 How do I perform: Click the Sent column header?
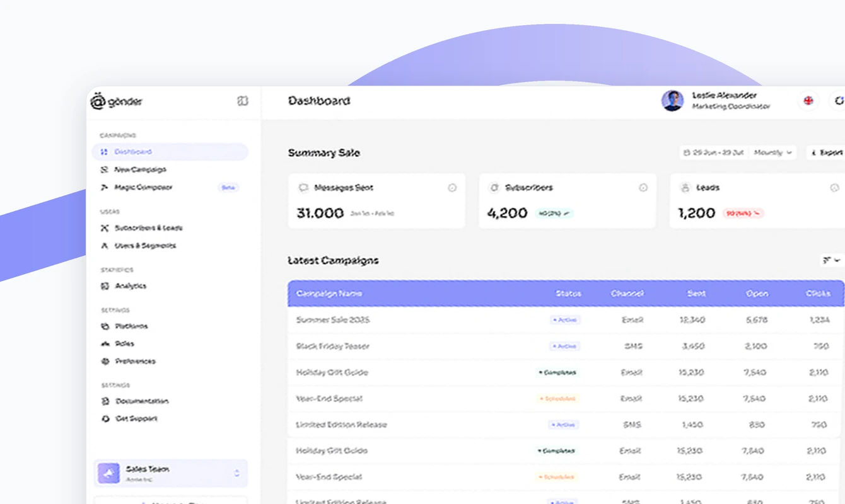pos(696,294)
